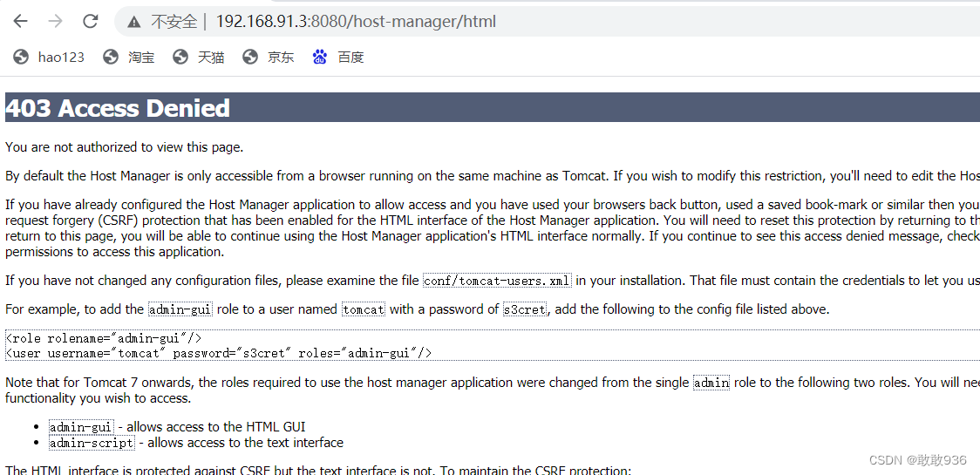Click the 淘宝 bookmark globe icon

point(111,57)
